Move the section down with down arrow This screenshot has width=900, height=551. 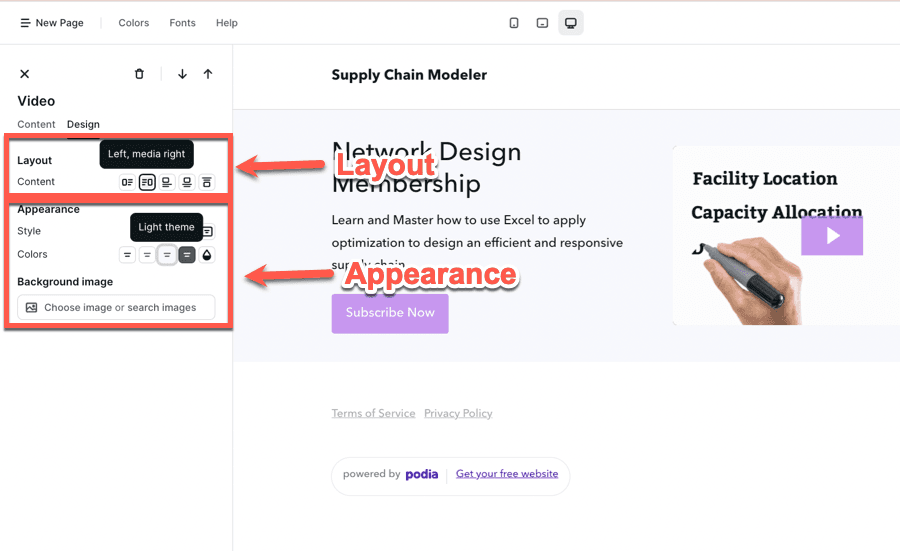(x=182, y=74)
